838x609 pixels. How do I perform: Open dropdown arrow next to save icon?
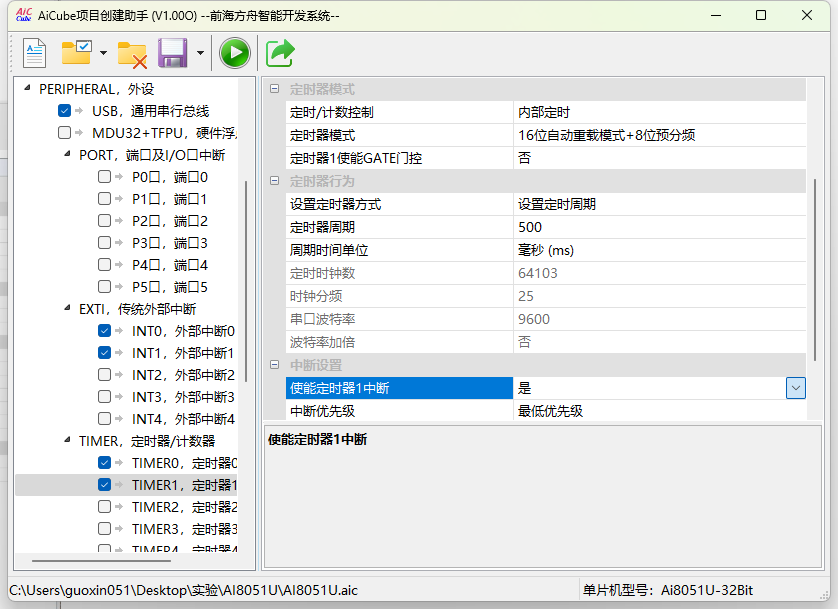200,53
